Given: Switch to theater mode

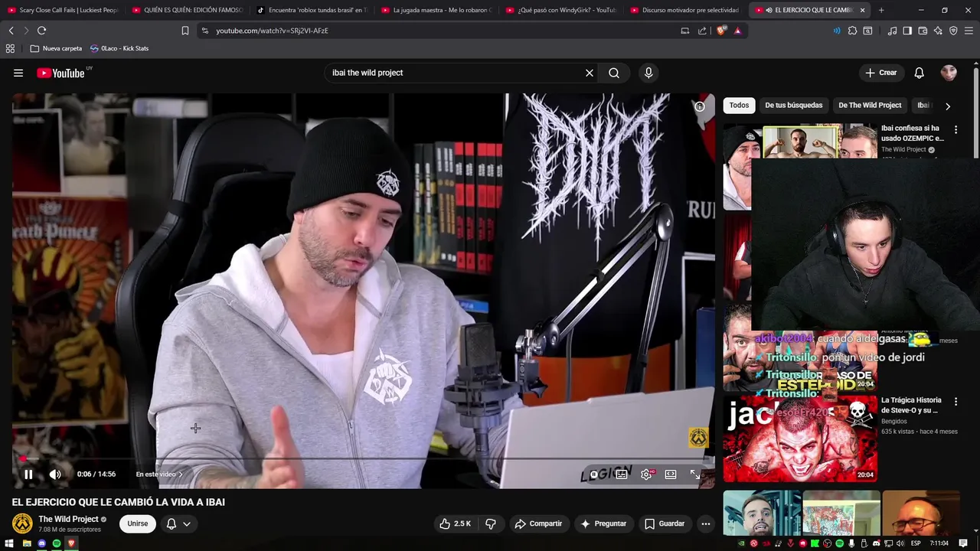Looking at the screenshot, I should click(x=671, y=474).
